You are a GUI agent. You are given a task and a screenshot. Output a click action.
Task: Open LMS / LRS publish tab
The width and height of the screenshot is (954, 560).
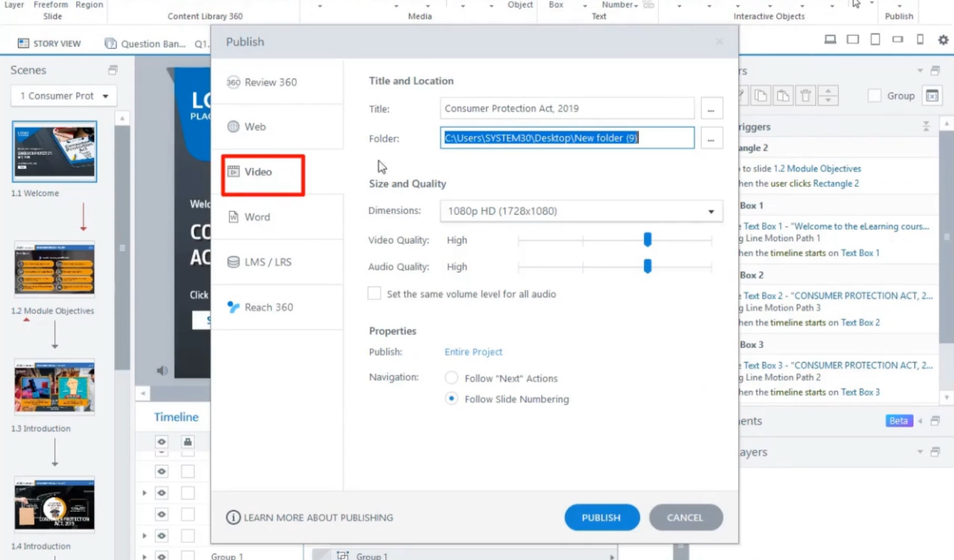click(x=276, y=262)
